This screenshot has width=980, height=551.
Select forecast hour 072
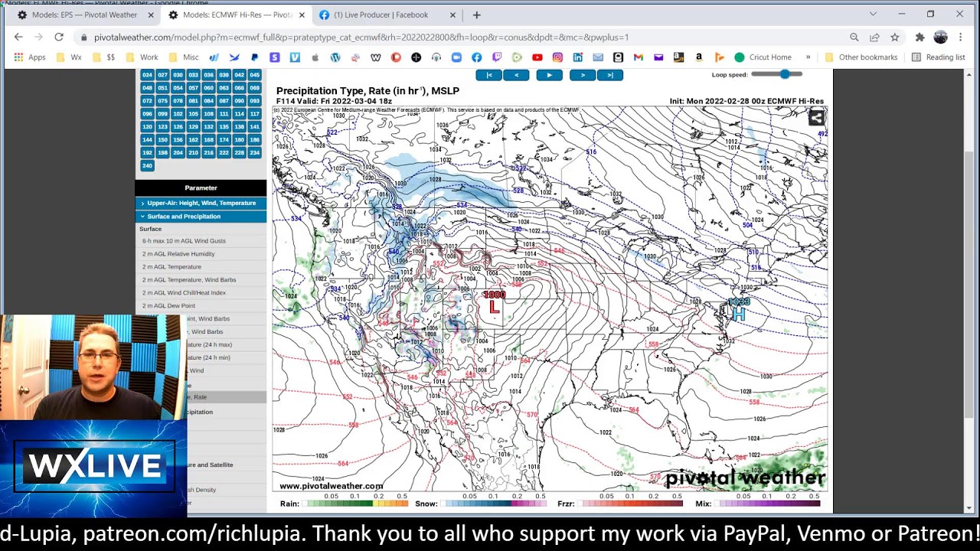click(x=147, y=101)
